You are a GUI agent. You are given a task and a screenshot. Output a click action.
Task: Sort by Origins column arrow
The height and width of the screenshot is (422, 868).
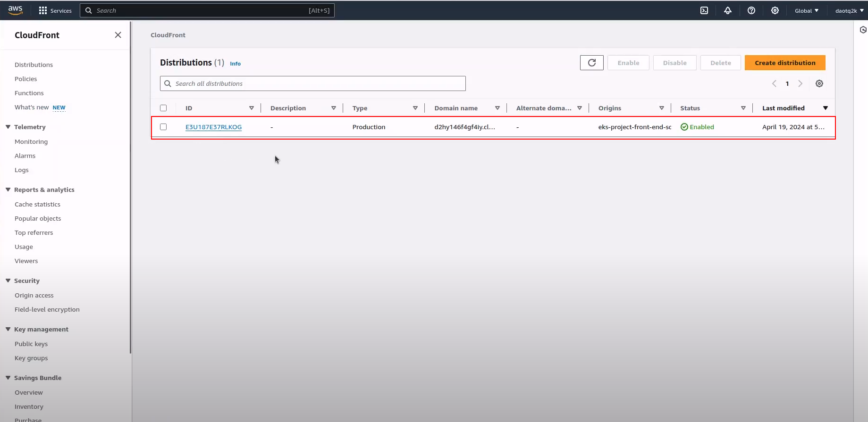click(662, 108)
